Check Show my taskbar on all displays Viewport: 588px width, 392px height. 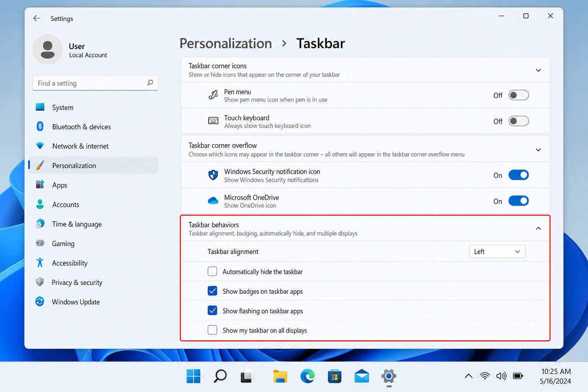tap(212, 330)
